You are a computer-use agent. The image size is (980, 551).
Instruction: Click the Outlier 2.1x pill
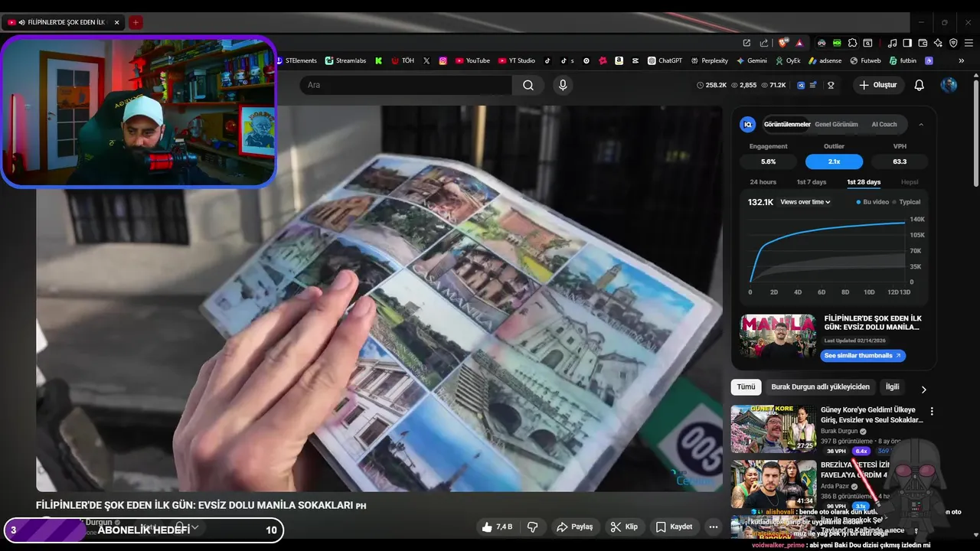pyautogui.click(x=834, y=161)
